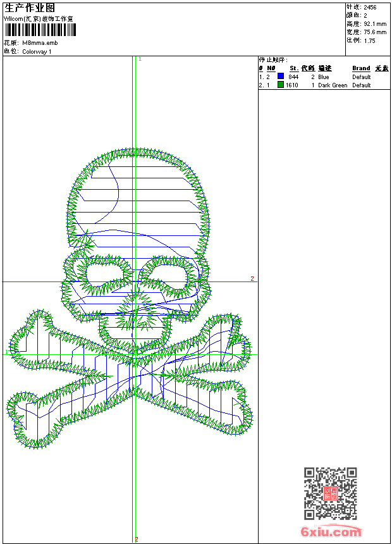
Task: Select the Blue thread row in the list
Action: 324,77
